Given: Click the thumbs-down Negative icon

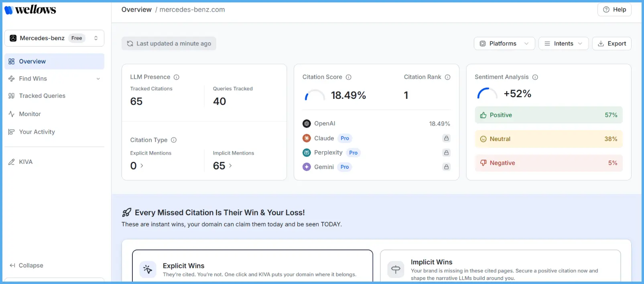Looking at the screenshot, I should click(483, 163).
